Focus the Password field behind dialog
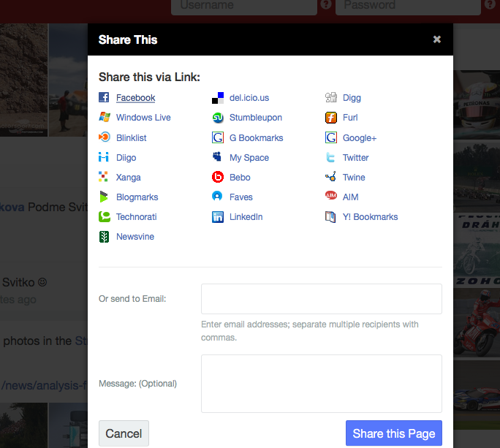 pyautogui.click(x=408, y=7)
